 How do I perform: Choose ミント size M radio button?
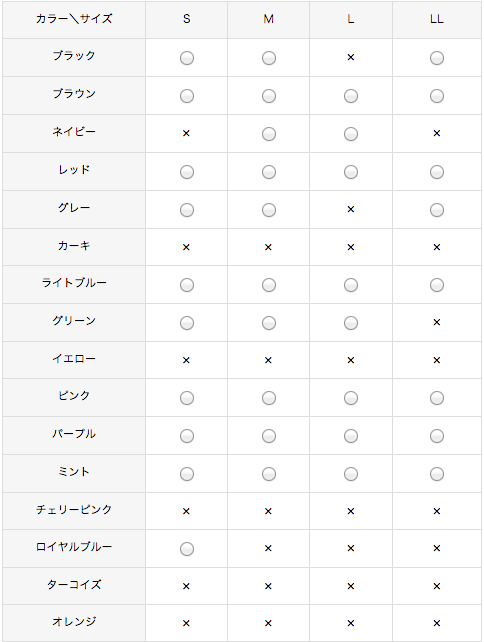[x=269, y=474]
